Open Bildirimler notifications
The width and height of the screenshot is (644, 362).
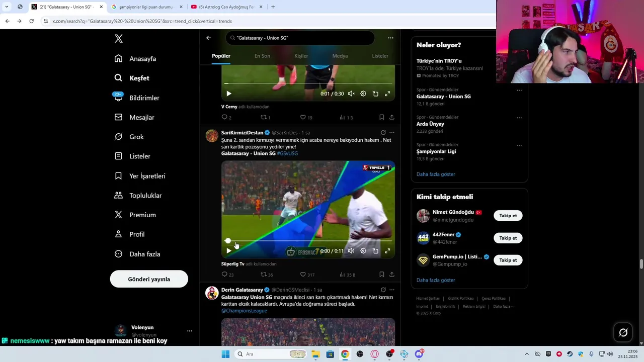(137, 98)
